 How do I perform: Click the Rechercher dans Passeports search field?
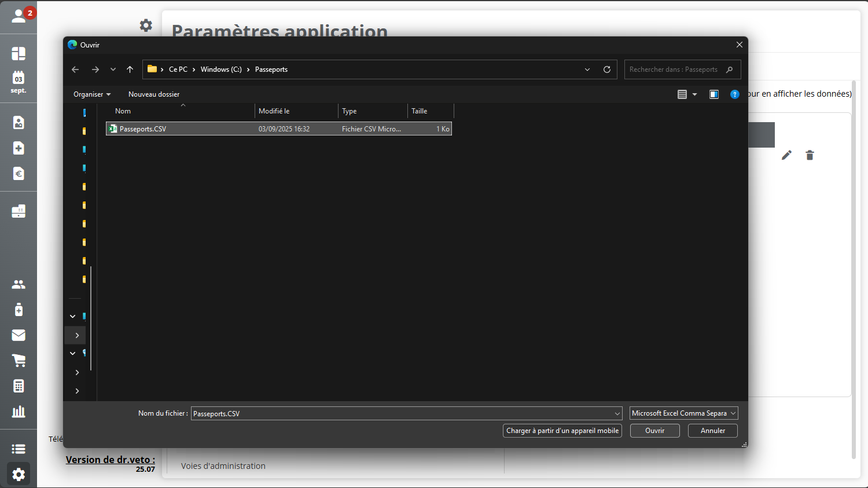point(674,69)
